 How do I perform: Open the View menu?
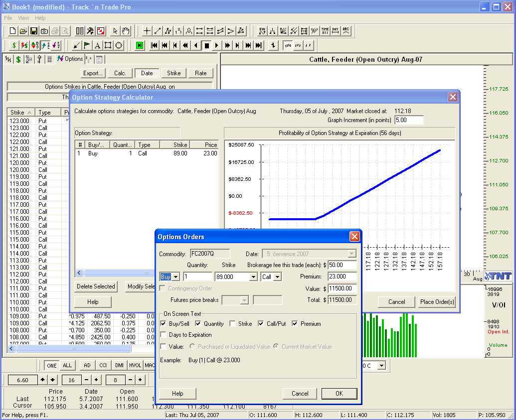click(23, 18)
